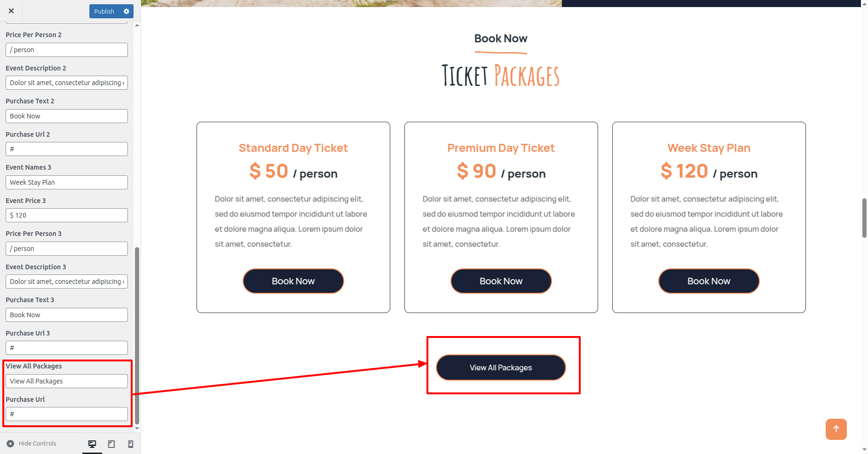This screenshot has height=454, width=868.
Task: Click the Hide Controls collapse arrow icon
Action: pyautogui.click(x=10, y=444)
